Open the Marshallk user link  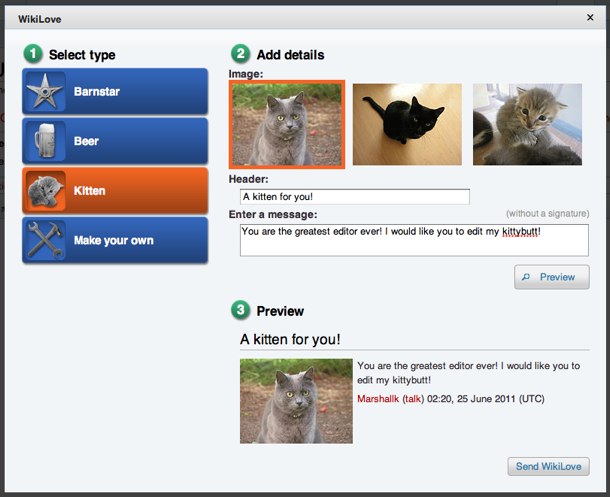click(377, 398)
